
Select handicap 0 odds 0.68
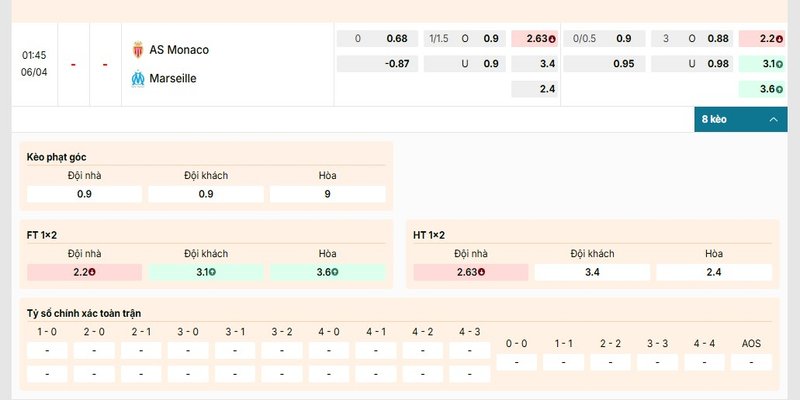[x=377, y=39]
